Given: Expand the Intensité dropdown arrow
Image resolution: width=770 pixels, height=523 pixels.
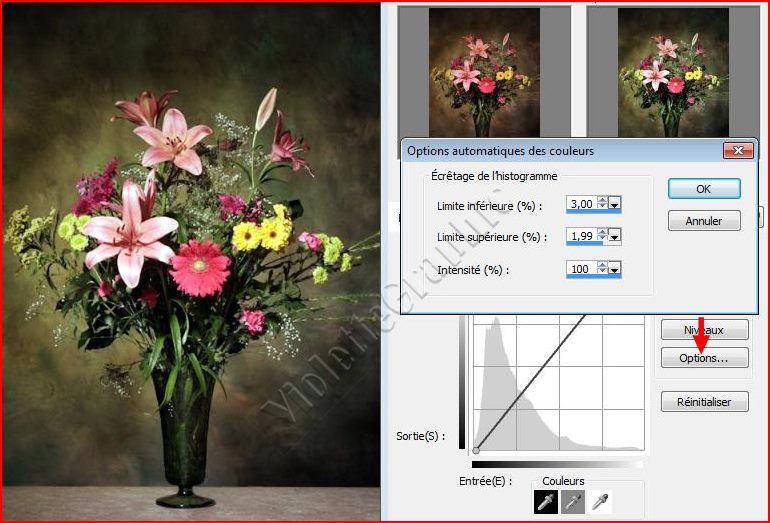Looking at the screenshot, I should pyautogui.click(x=615, y=270).
